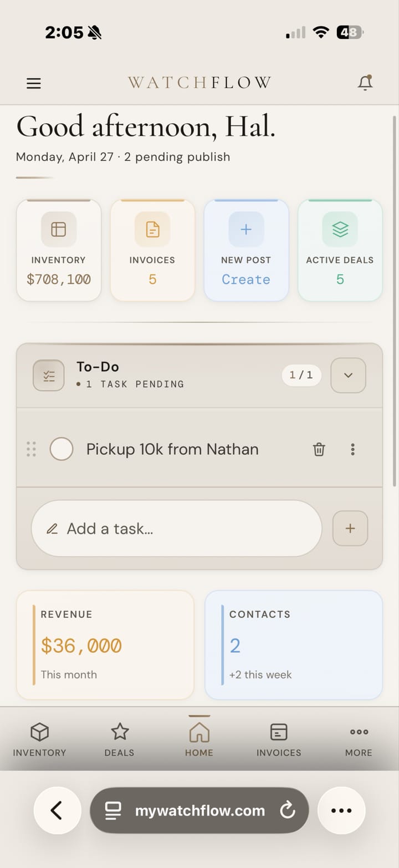Open the browser overflow menu
This screenshot has height=868, width=399.
[x=341, y=810]
